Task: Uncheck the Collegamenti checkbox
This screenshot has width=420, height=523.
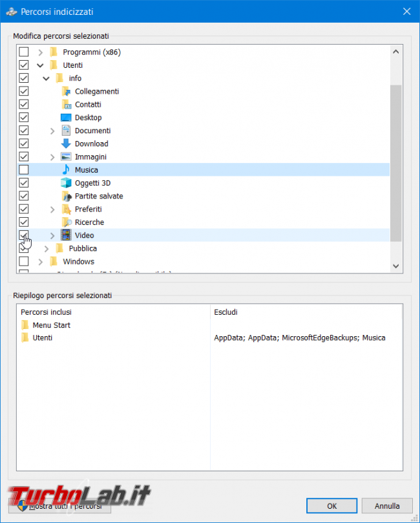Action: 24,91
